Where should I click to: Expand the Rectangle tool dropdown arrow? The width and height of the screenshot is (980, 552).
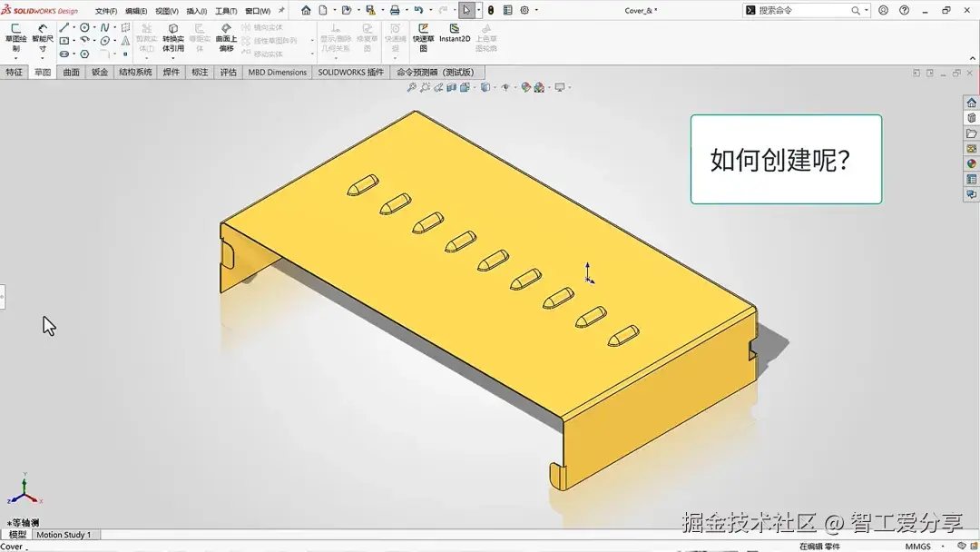(73, 41)
